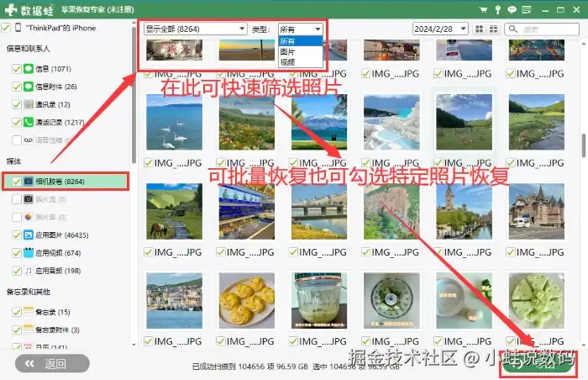Click the sidebar vertical scrollbar

(134, 96)
